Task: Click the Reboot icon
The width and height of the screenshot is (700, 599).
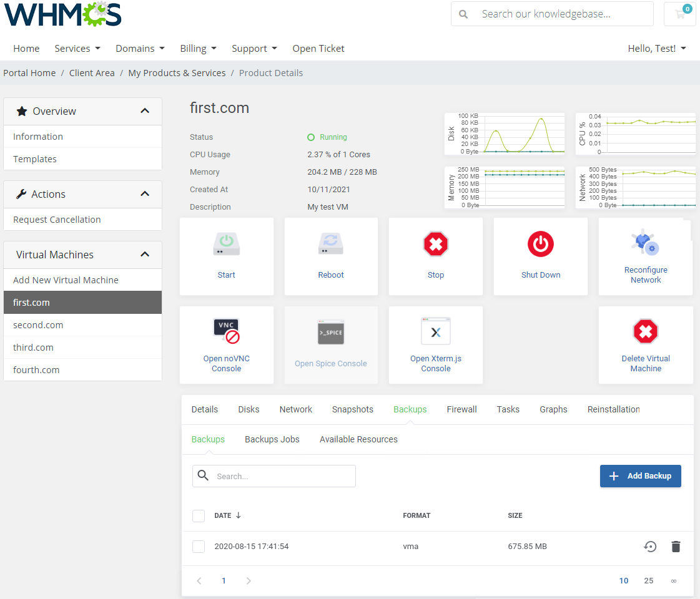Action: [x=331, y=244]
